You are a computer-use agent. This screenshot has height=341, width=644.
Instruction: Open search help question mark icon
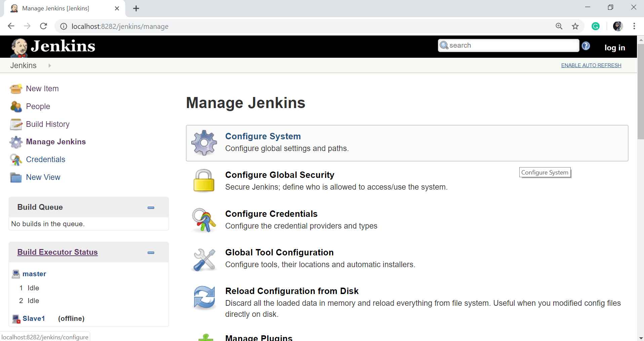pyautogui.click(x=586, y=46)
